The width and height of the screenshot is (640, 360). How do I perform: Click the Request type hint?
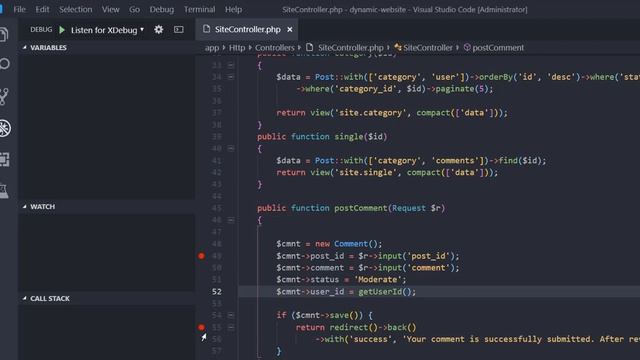pos(409,208)
